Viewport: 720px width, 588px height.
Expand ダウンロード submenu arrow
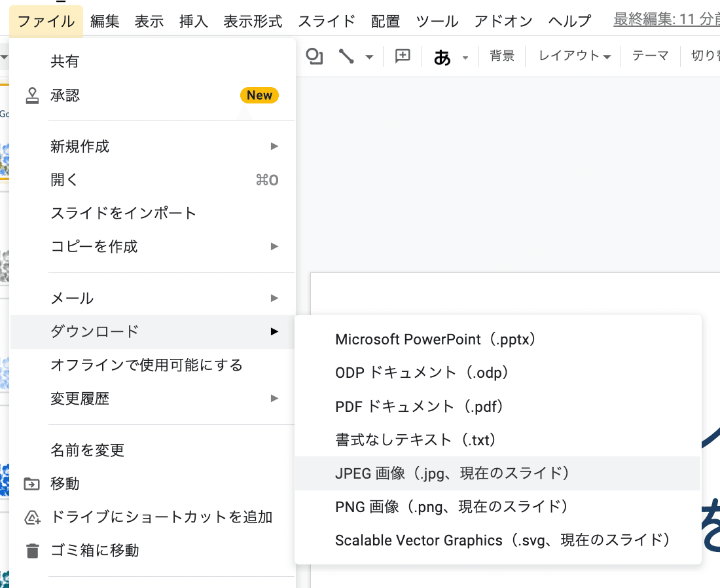pos(274,332)
